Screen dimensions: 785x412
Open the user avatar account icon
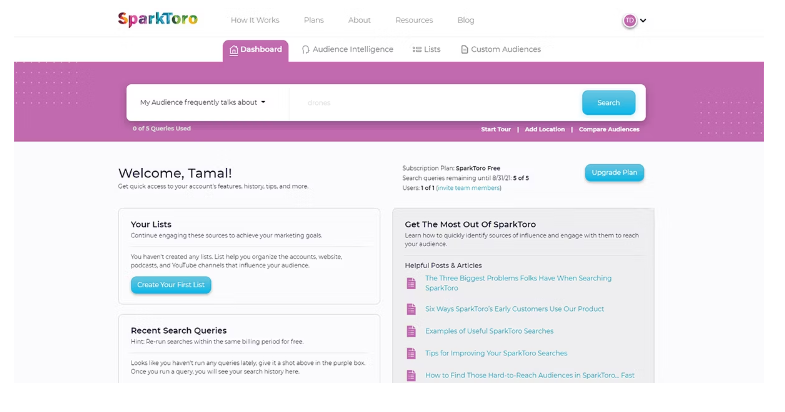630,21
